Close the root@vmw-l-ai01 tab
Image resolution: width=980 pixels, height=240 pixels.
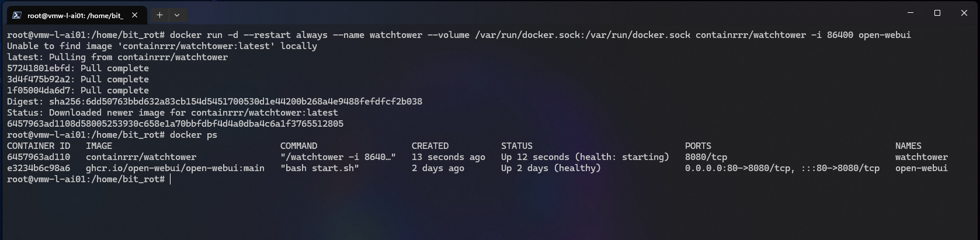135,15
